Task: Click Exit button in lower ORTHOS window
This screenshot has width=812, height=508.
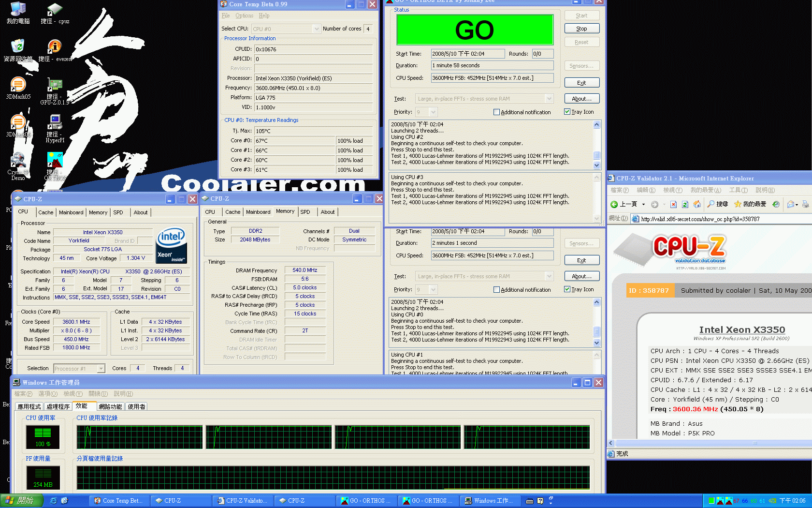Action: click(582, 260)
